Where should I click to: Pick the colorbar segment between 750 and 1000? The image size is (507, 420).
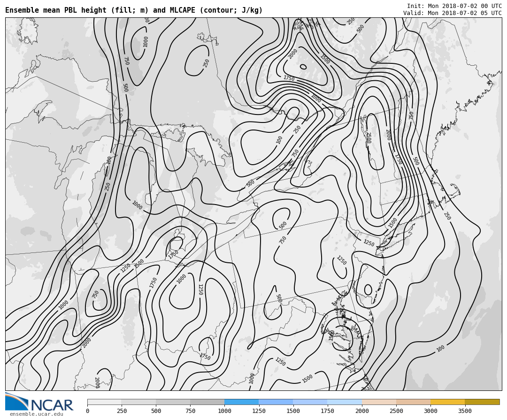[207, 402]
